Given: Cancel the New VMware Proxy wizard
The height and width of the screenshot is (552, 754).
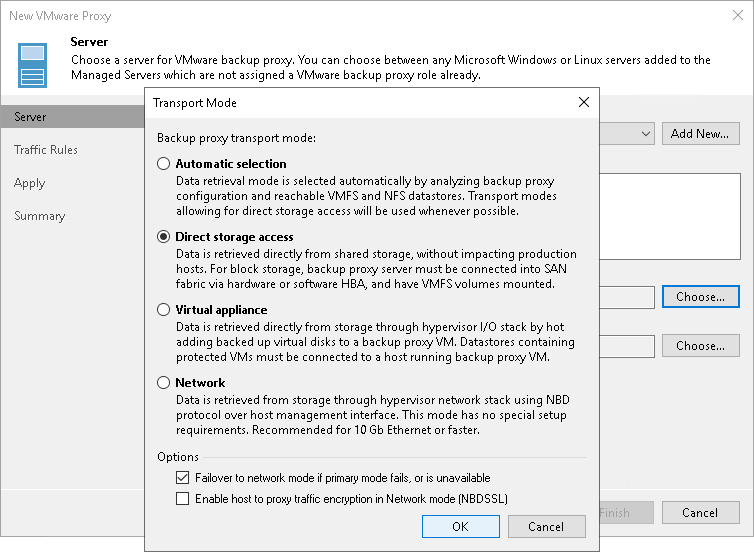Looking at the screenshot, I should coord(700,513).
